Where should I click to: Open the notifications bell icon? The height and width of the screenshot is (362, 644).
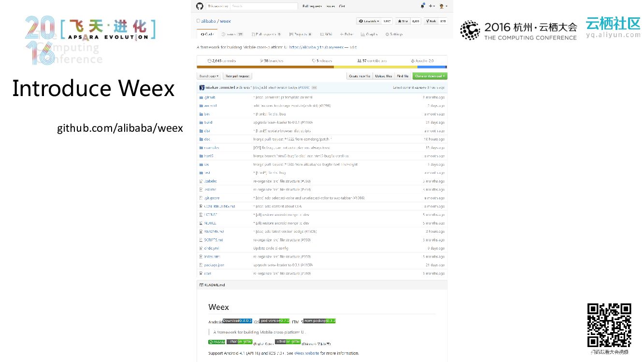(x=422, y=6)
